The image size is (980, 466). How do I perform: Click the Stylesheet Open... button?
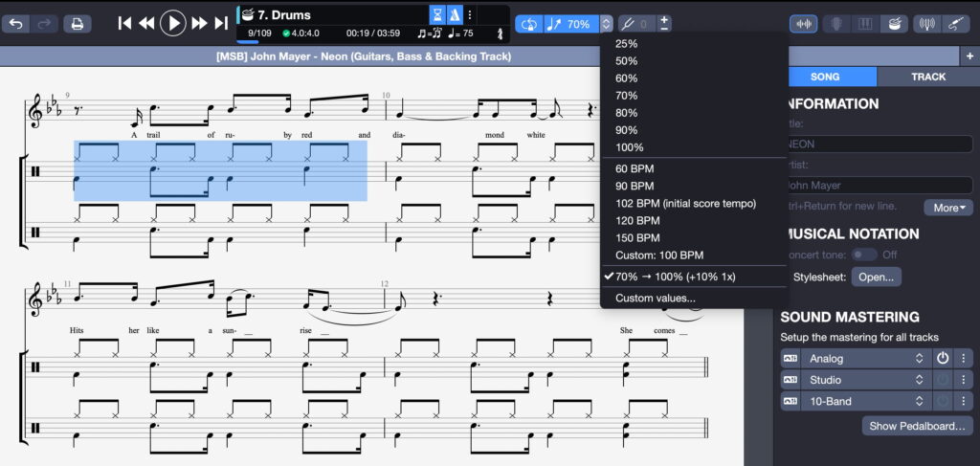[x=877, y=277]
